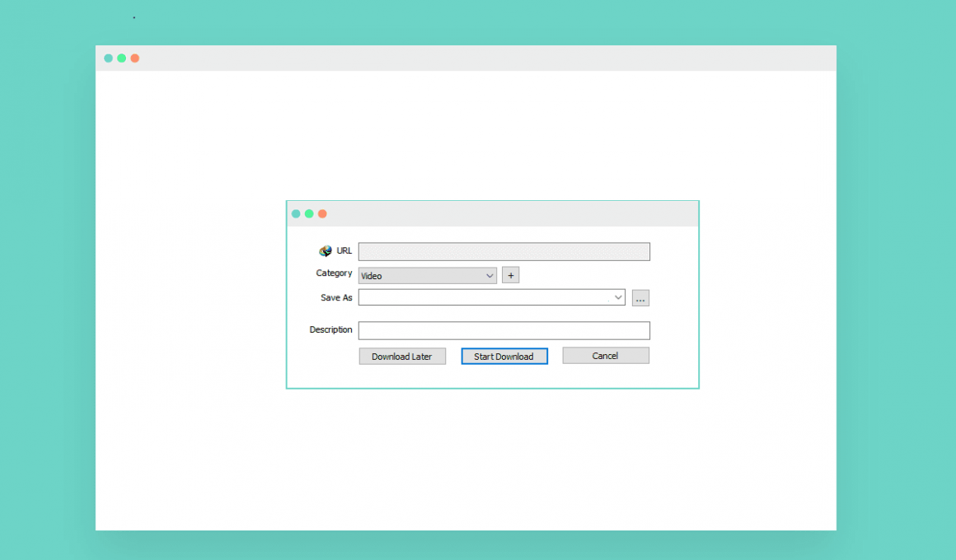Click the green dot in dialog title bar
956x560 pixels.
pos(309,214)
